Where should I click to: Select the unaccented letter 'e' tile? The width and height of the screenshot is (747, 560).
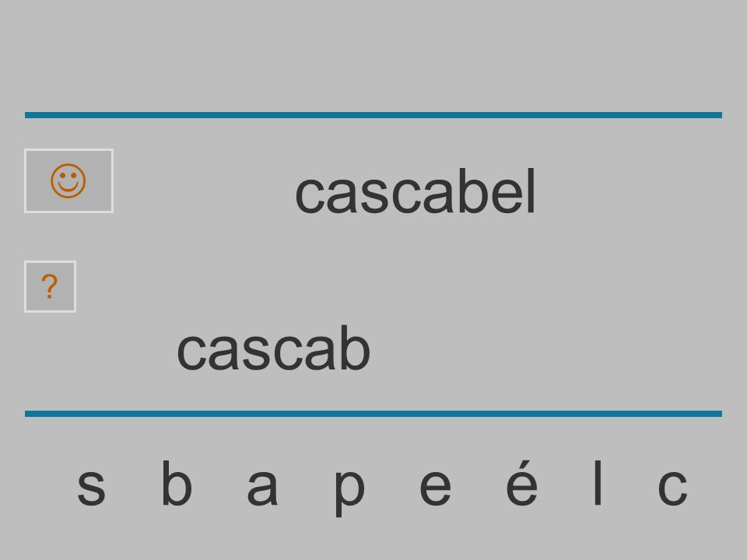coord(435,486)
